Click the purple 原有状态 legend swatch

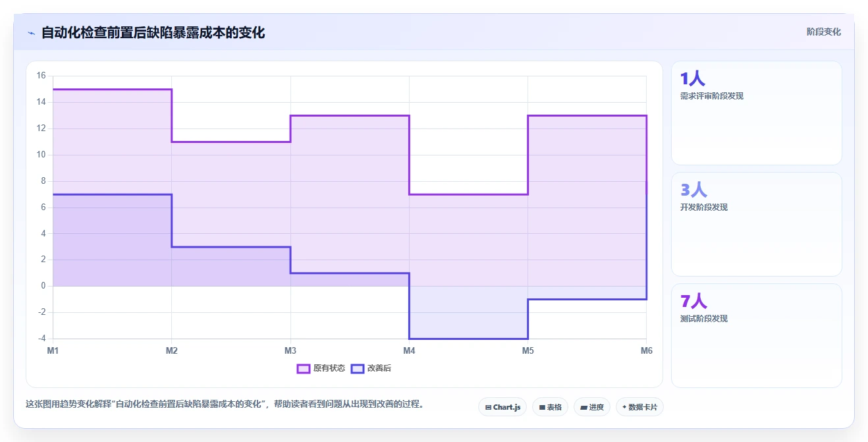[304, 368]
